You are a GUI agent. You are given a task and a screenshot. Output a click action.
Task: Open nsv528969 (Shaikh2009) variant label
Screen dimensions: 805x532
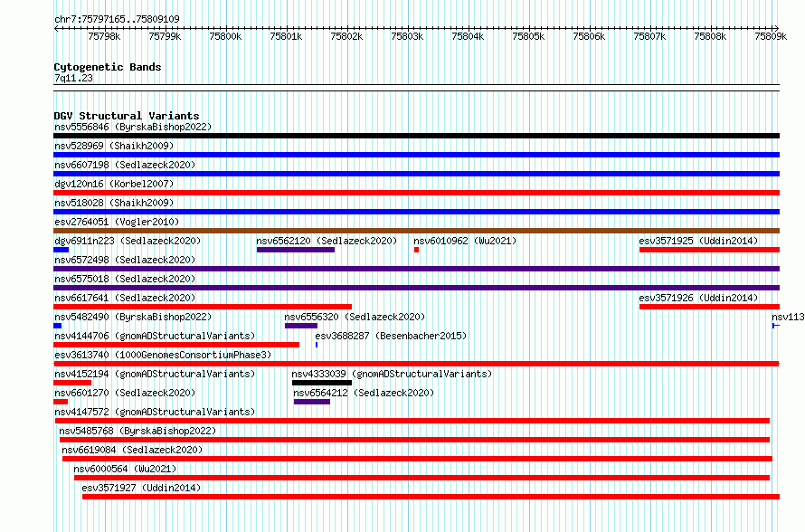click(x=114, y=146)
